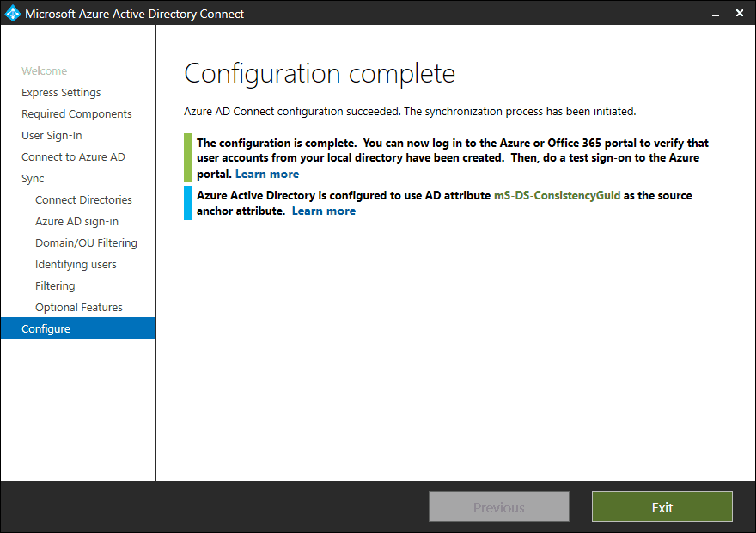Open Connect to Azure AD step
This screenshot has width=756, height=533.
coord(73,157)
